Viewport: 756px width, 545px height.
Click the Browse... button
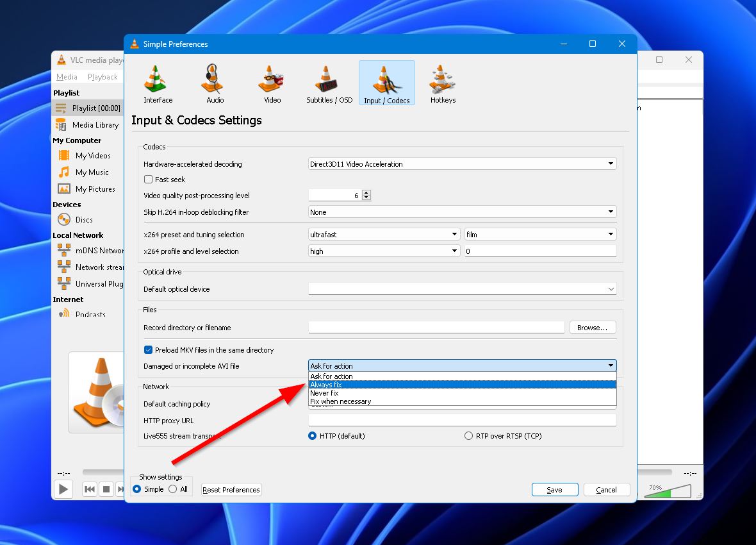593,327
